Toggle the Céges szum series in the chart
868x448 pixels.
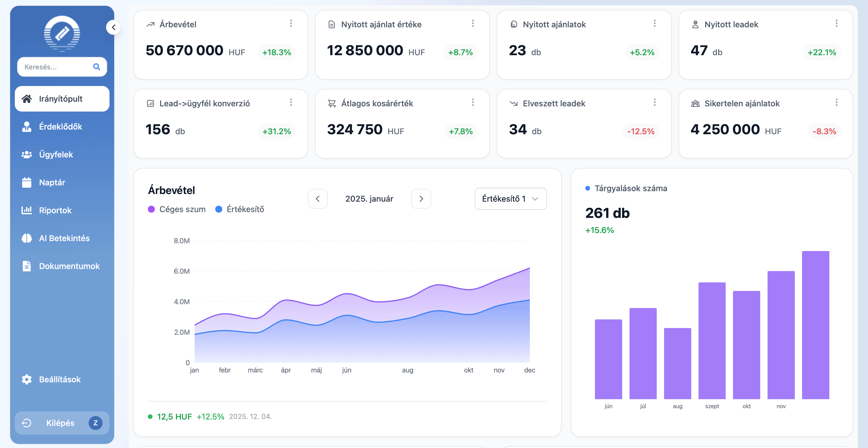pyautogui.click(x=177, y=209)
